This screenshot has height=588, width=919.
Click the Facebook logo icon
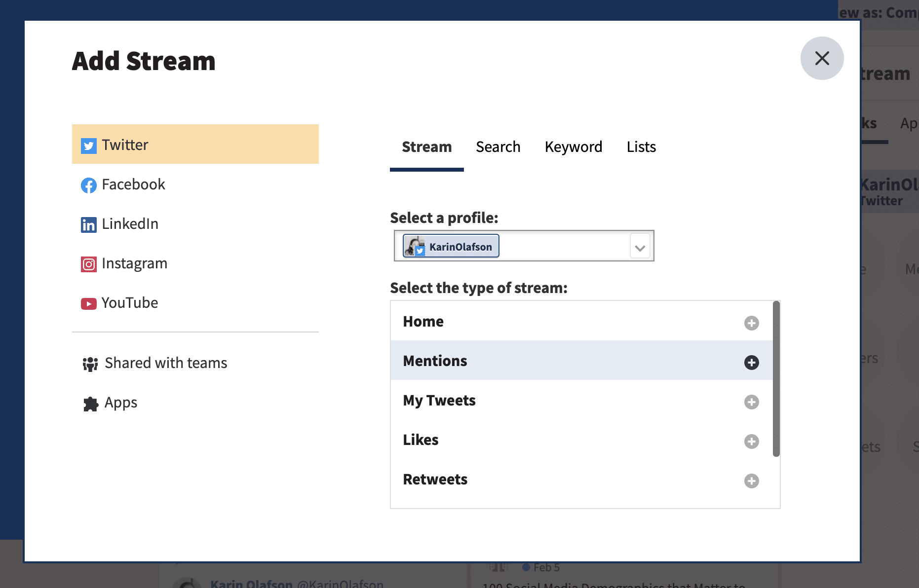[89, 185]
